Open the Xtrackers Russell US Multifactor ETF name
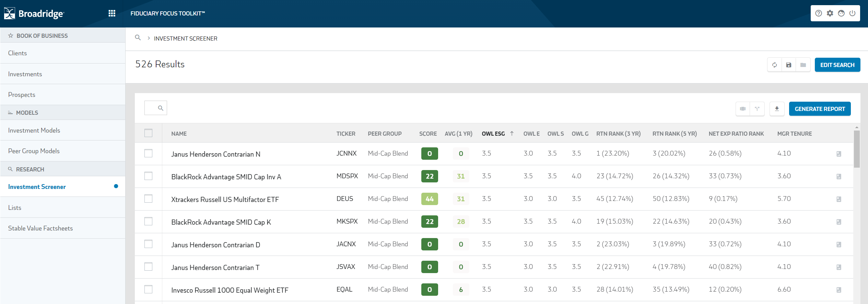Viewport: 868px width, 304px height. click(225, 200)
